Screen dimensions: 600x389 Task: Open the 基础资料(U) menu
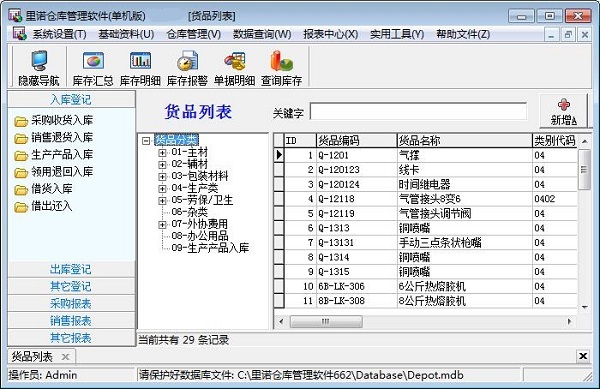tap(126, 34)
